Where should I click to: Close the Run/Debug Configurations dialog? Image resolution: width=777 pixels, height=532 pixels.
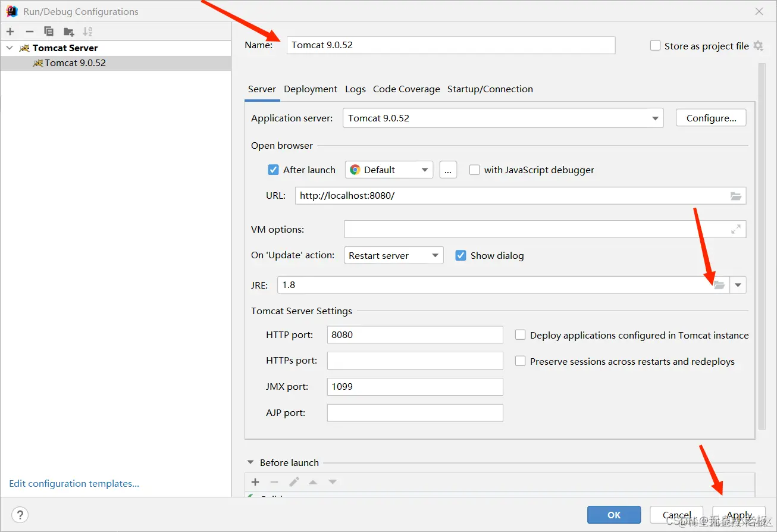(759, 11)
